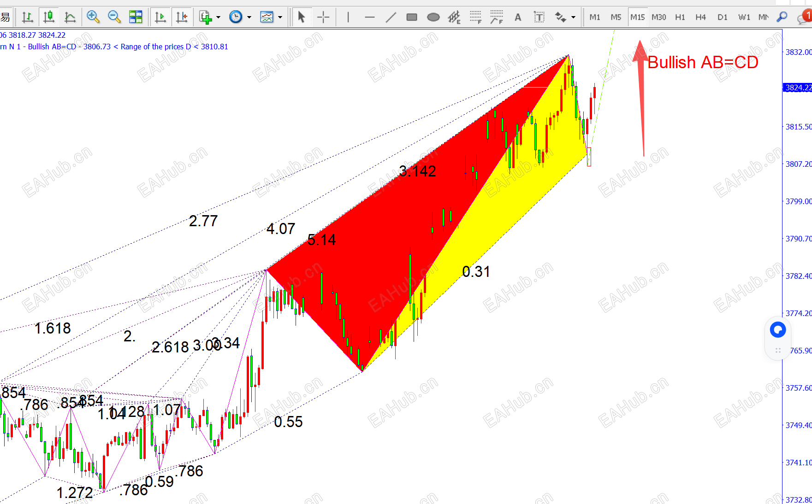Image resolution: width=812 pixels, height=504 pixels.
Task: Switch to M1 timeframe
Action: click(595, 18)
